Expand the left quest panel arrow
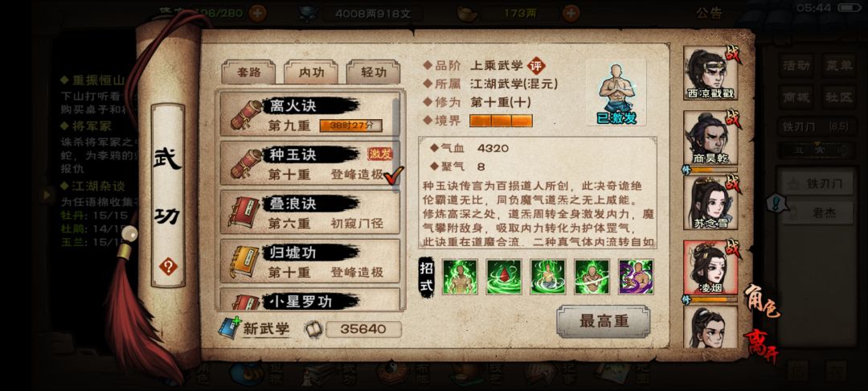 (x=47, y=195)
